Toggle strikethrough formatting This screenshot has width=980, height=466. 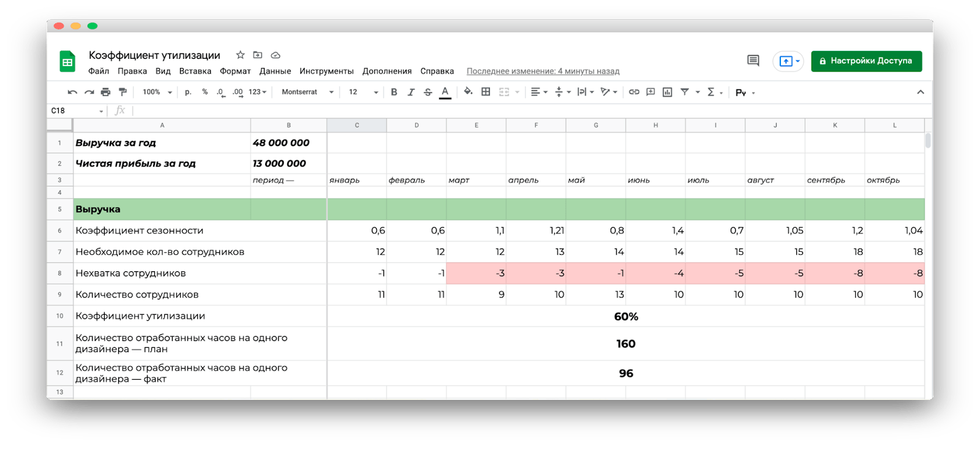point(428,92)
